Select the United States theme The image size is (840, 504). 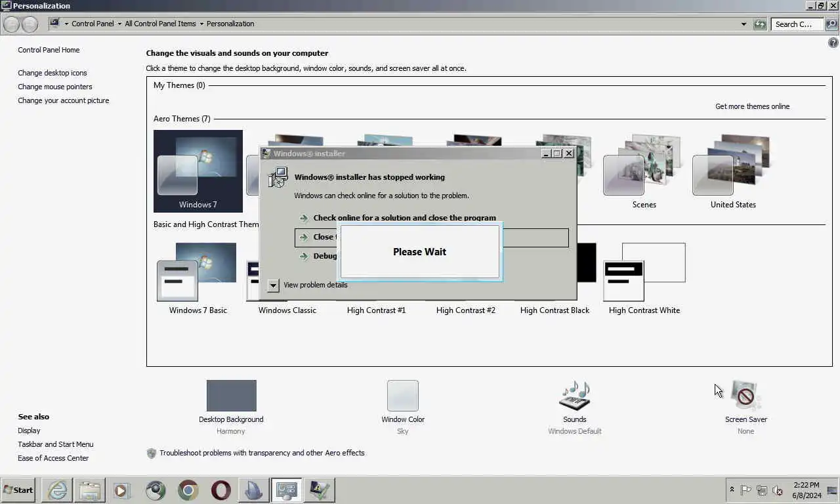point(732,171)
